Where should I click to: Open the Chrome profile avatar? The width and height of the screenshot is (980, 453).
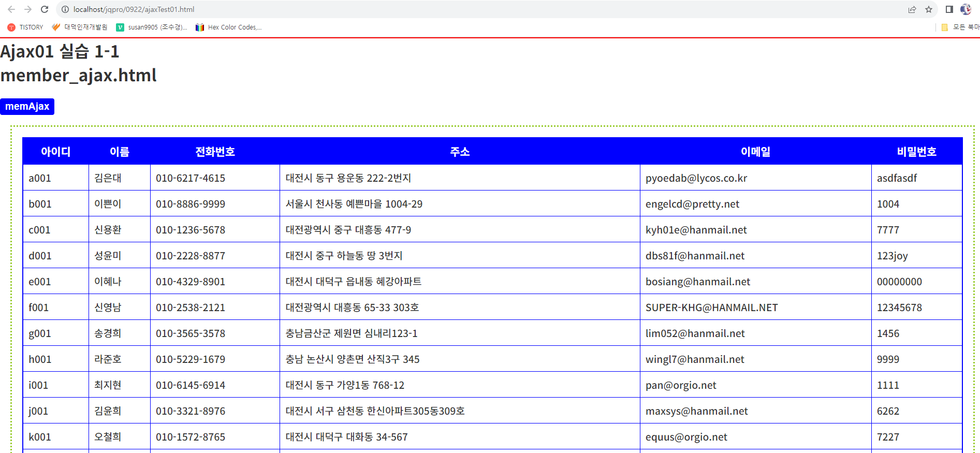pos(966,9)
